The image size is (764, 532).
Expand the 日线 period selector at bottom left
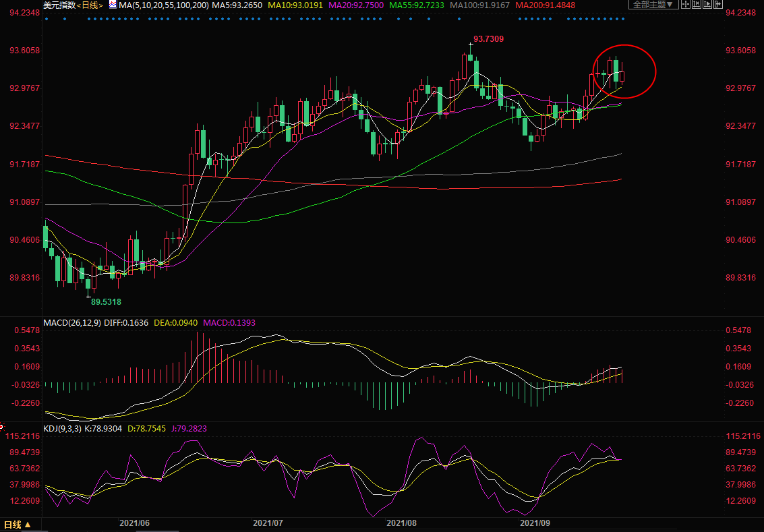(x=16, y=525)
